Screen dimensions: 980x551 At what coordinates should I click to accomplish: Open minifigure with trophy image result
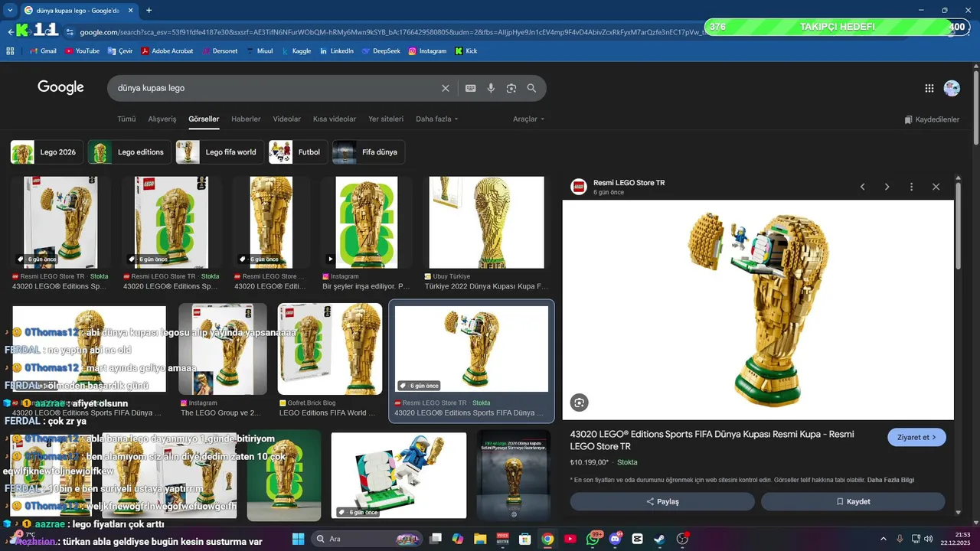pos(398,475)
